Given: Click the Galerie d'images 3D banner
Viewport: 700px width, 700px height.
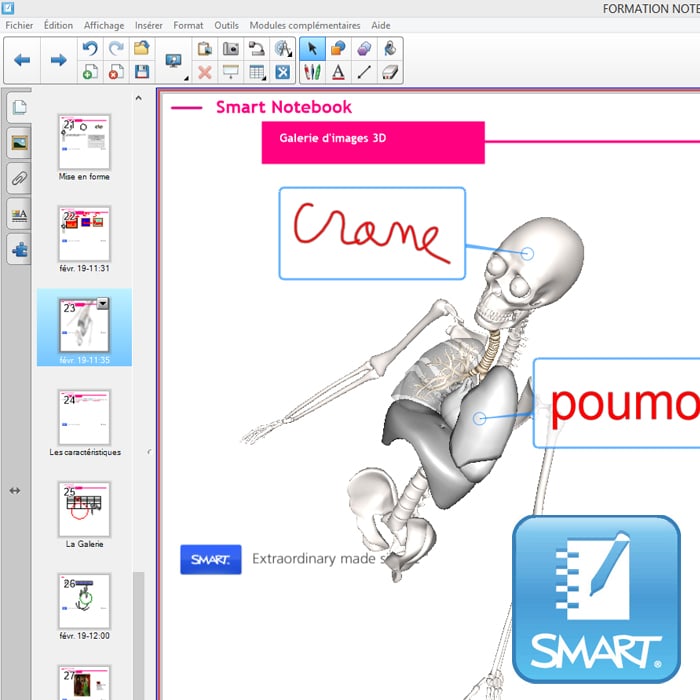Looking at the screenshot, I should pos(373,142).
